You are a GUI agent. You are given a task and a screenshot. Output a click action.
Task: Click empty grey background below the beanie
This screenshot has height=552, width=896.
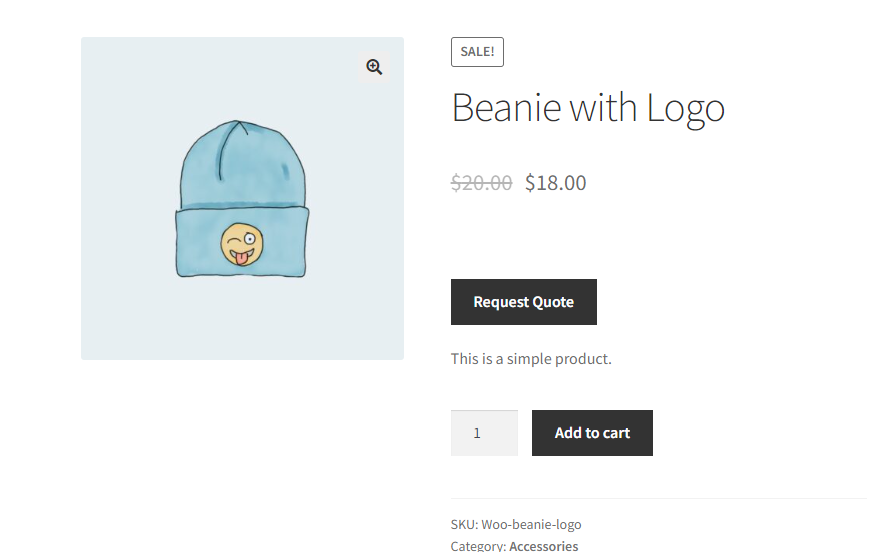(242, 320)
